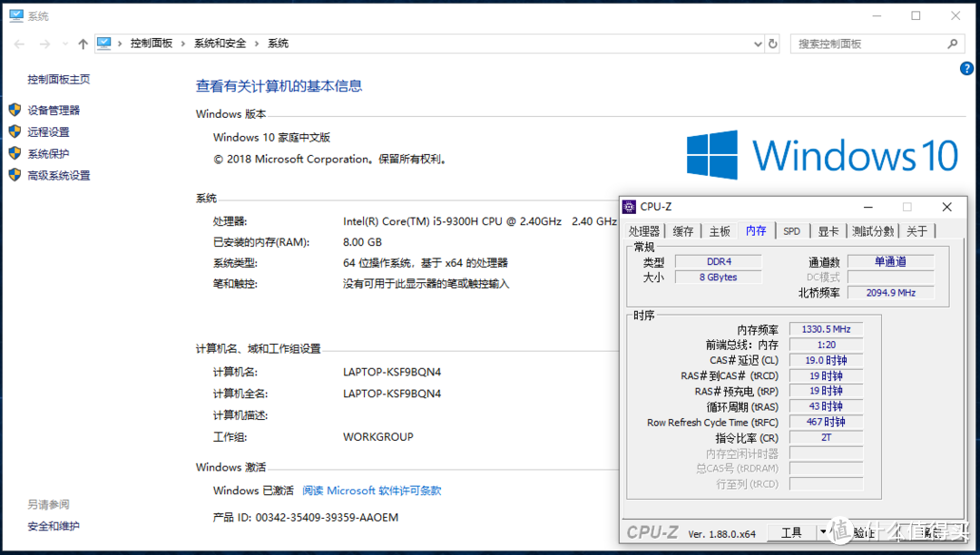Switch to 内存 tab in CPU-Z

click(756, 230)
